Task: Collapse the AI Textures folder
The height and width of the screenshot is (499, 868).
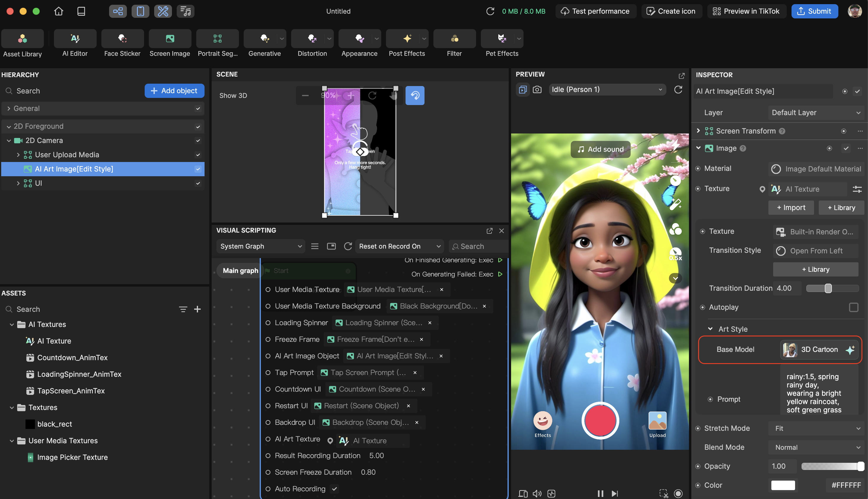Action: tap(12, 325)
